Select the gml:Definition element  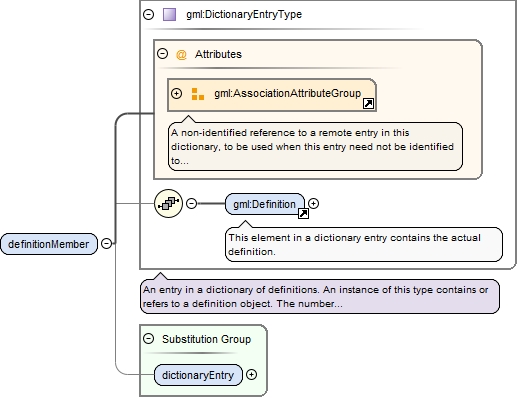pyautogui.click(x=265, y=204)
